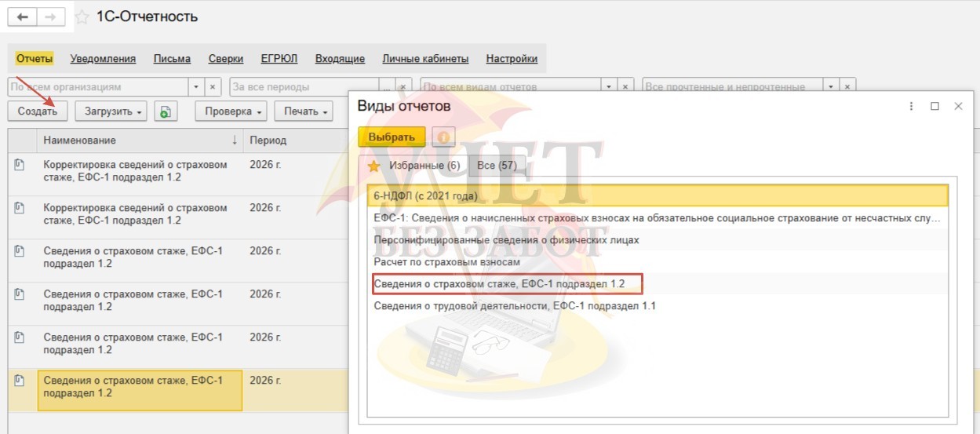This screenshot has height=434, width=980.
Task: Clear the read/unread filter with its x button
Action: pos(848,87)
